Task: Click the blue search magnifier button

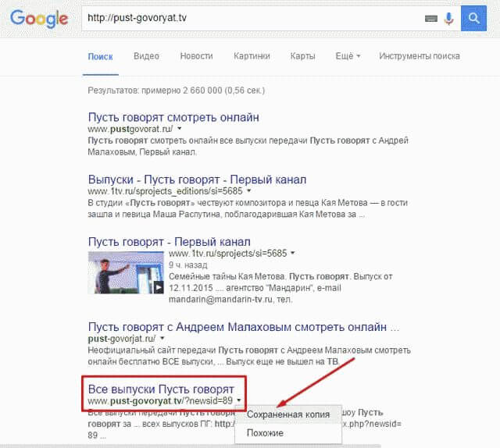Action: click(473, 18)
